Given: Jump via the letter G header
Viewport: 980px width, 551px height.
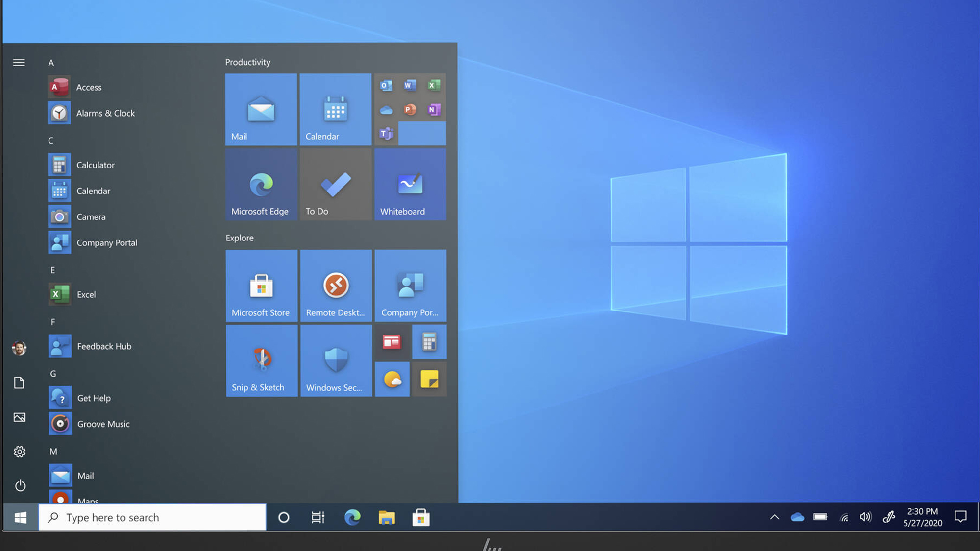Looking at the screenshot, I should pyautogui.click(x=53, y=374).
